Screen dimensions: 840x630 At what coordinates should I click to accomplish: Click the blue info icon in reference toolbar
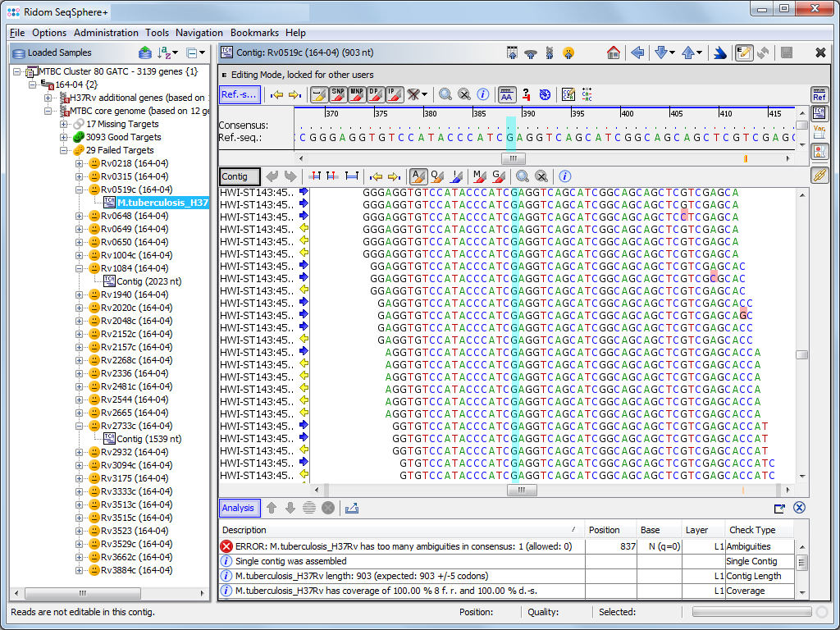[x=483, y=94]
